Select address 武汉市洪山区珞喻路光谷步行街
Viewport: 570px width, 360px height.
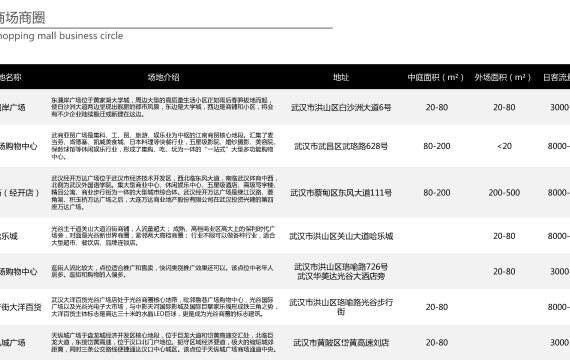[341, 307]
